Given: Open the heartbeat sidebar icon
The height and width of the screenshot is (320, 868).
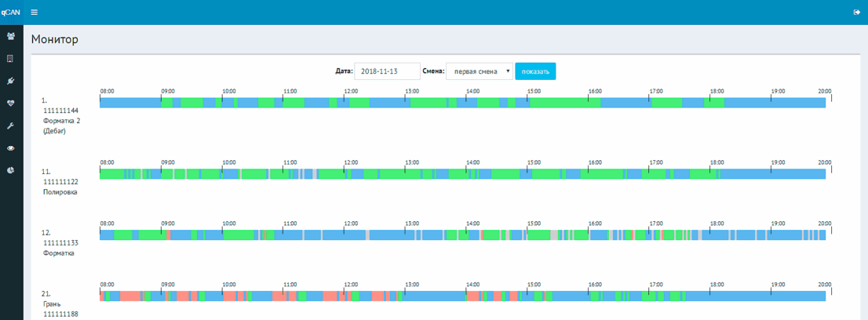Looking at the screenshot, I should pyautogui.click(x=10, y=103).
